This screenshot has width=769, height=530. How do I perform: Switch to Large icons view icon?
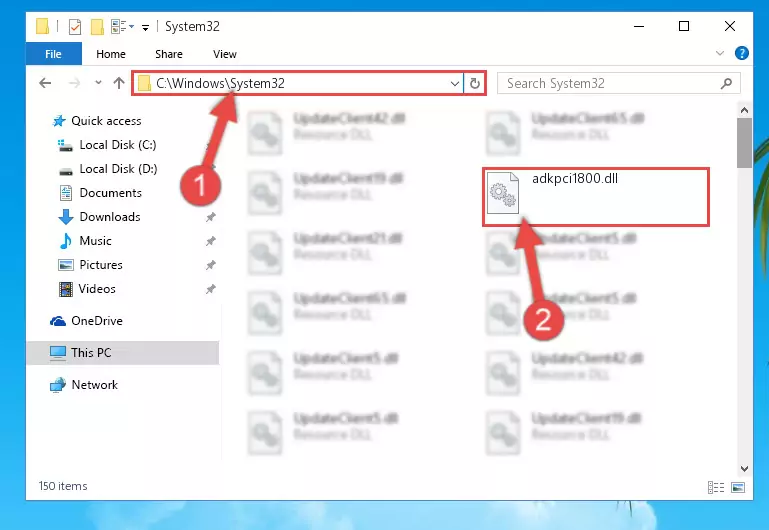pos(738,487)
